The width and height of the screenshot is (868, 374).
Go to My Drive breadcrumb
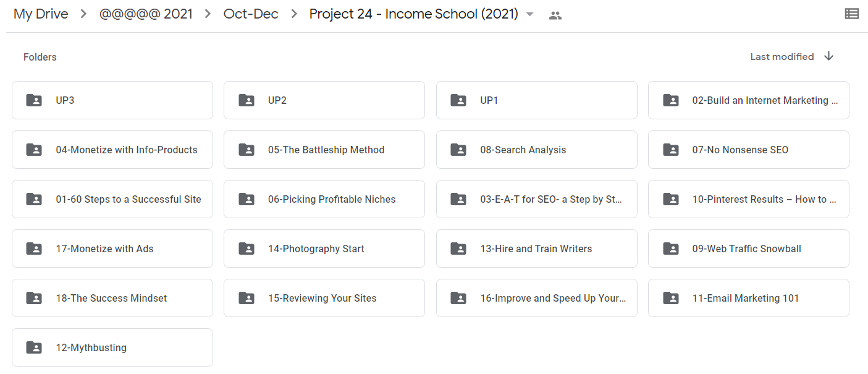click(41, 14)
